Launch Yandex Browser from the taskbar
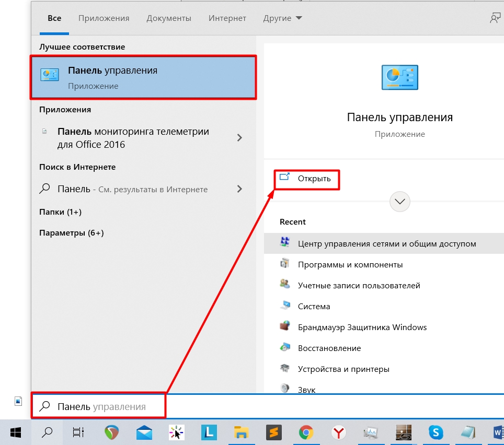This screenshot has width=504, height=445. 338,432
